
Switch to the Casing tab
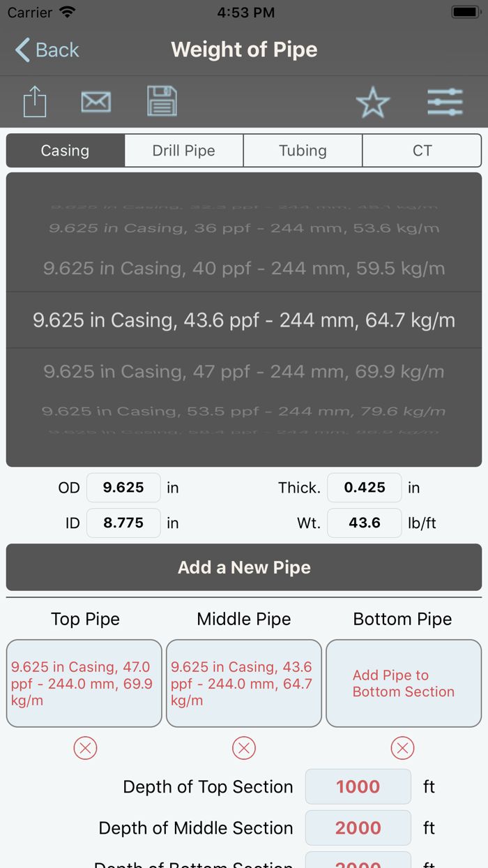click(65, 150)
